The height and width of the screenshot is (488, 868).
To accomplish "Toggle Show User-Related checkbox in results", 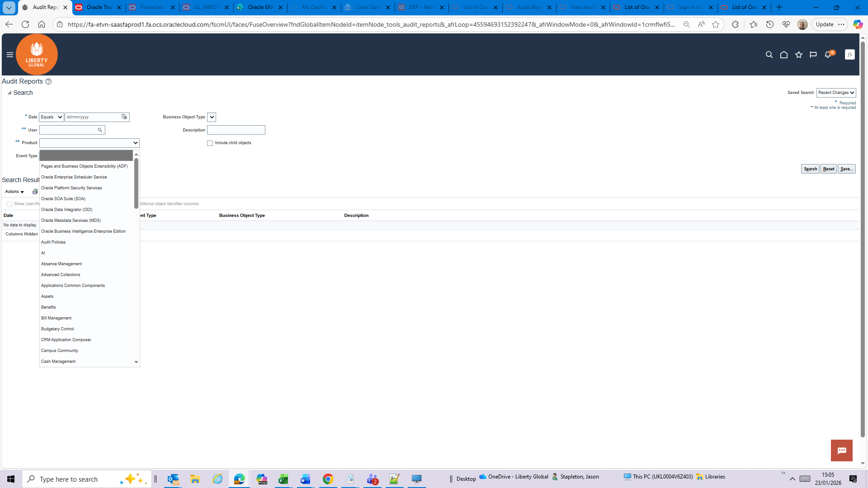I will pyautogui.click(x=9, y=204).
